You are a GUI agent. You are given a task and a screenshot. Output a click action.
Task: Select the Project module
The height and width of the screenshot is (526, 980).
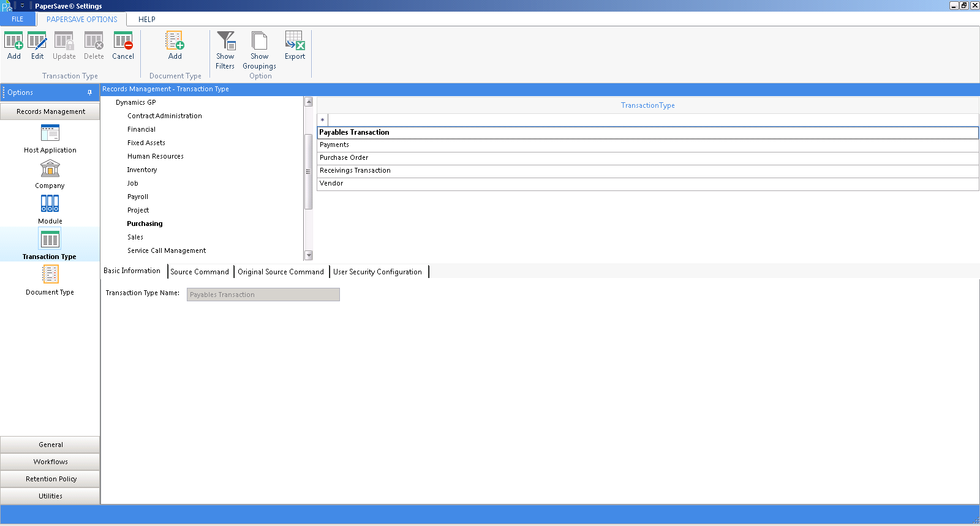tap(138, 210)
